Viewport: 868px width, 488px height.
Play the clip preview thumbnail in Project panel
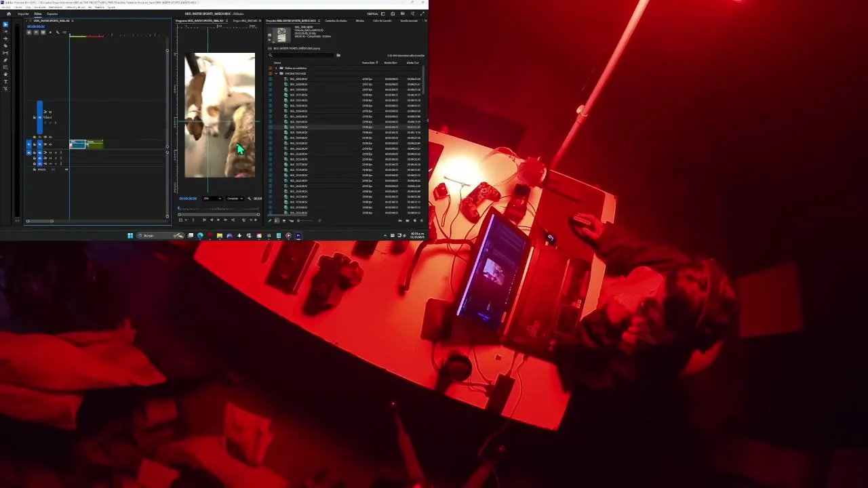click(x=270, y=39)
